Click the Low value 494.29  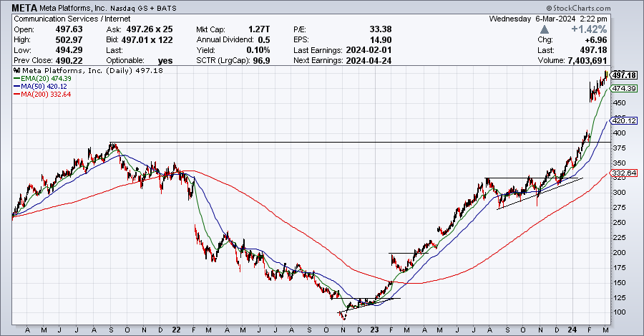[x=69, y=50]
